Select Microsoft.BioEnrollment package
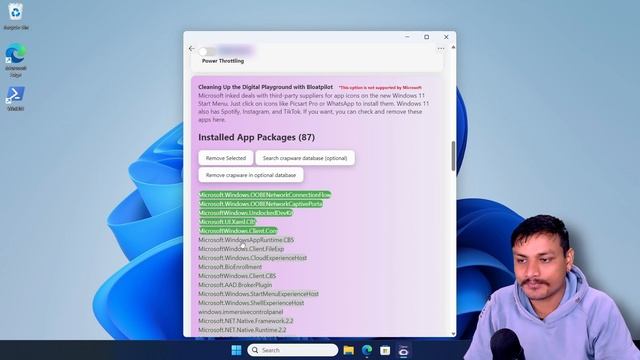 230,267
